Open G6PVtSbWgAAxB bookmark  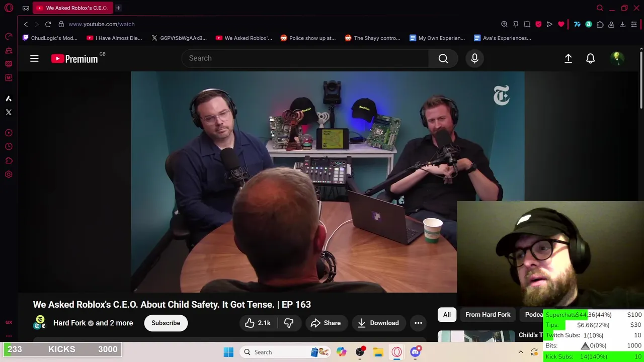(x=180, y=38)
